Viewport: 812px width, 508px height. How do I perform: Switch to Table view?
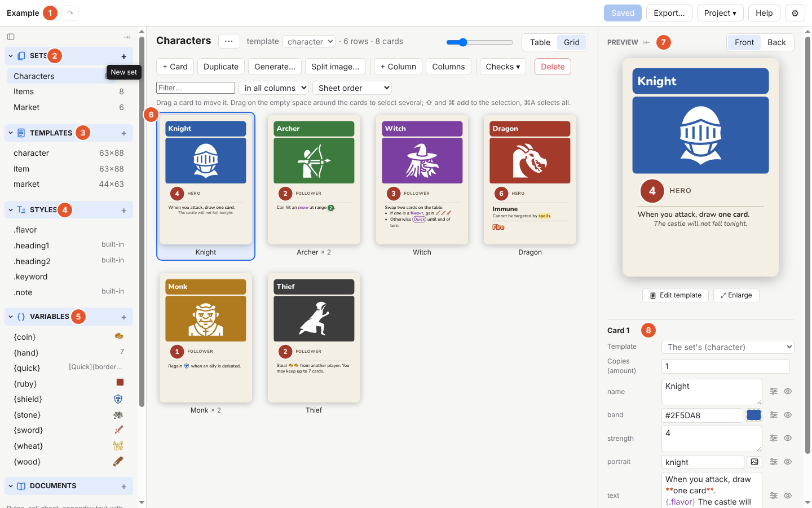point(540,42)
